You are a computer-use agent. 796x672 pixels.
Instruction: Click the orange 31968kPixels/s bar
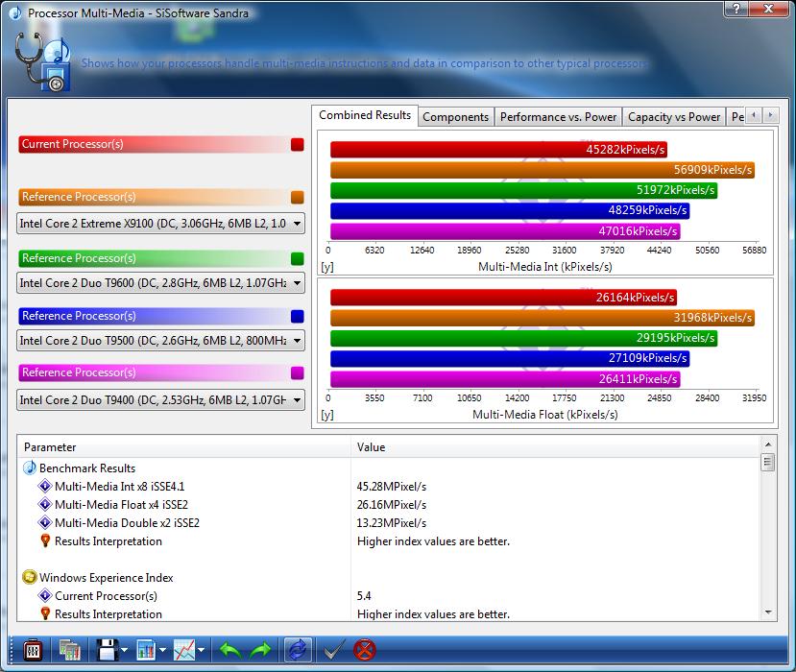(543, 318)
